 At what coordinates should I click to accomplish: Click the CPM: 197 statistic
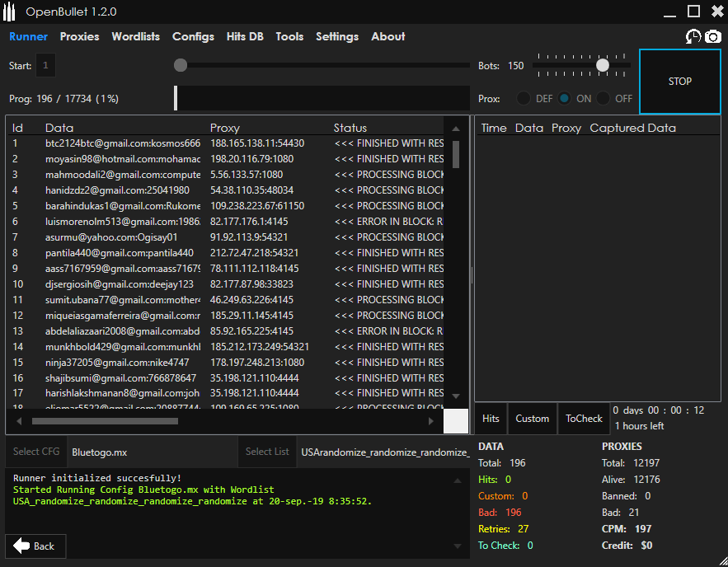point(627,529)
